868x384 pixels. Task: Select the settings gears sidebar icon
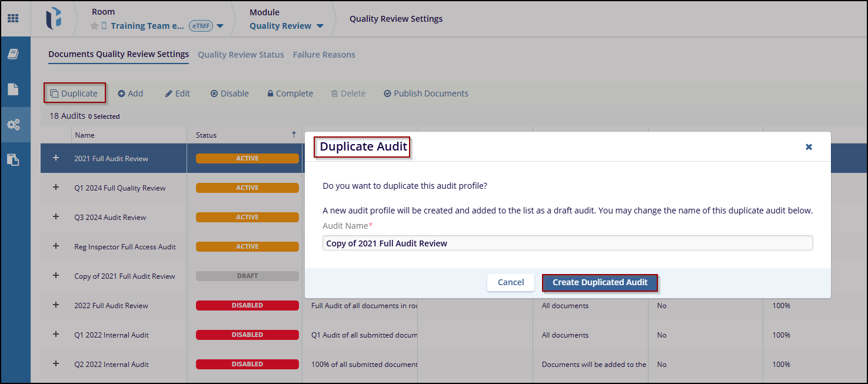click(x=13, y=125)
